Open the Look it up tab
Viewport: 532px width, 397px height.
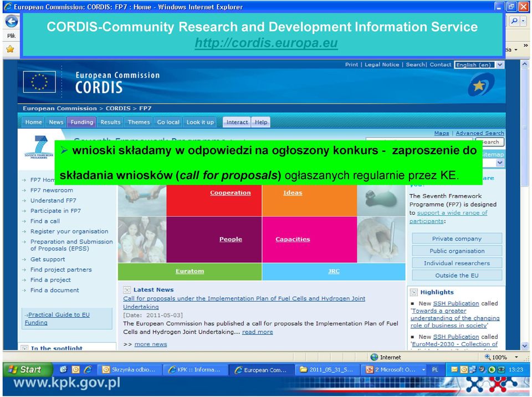click(x=200, y=122)
